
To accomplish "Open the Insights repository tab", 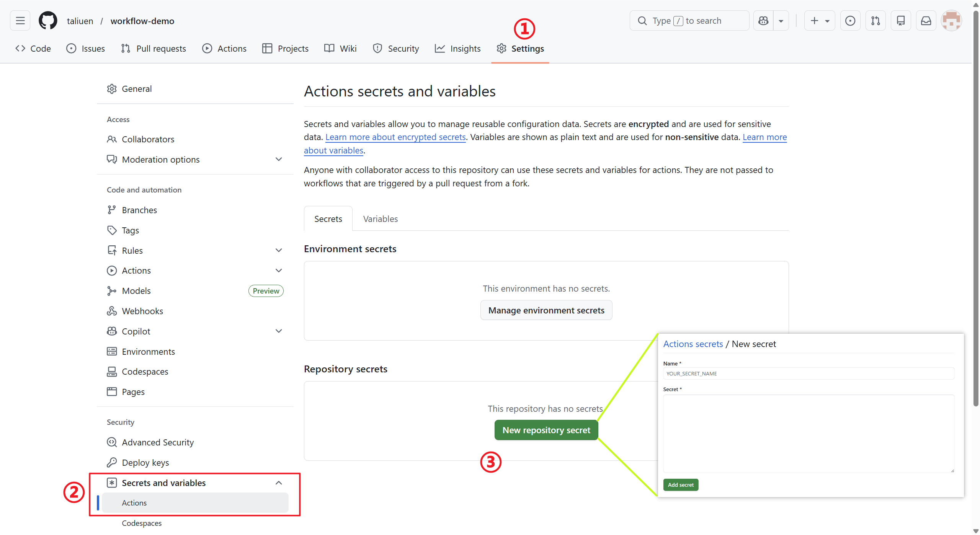I will click(458, 49).
